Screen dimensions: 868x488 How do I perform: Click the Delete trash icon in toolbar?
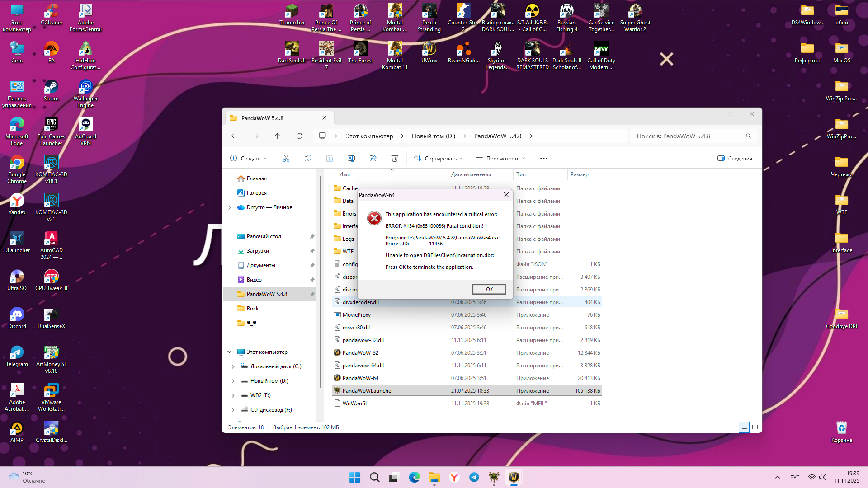(394, 158)
